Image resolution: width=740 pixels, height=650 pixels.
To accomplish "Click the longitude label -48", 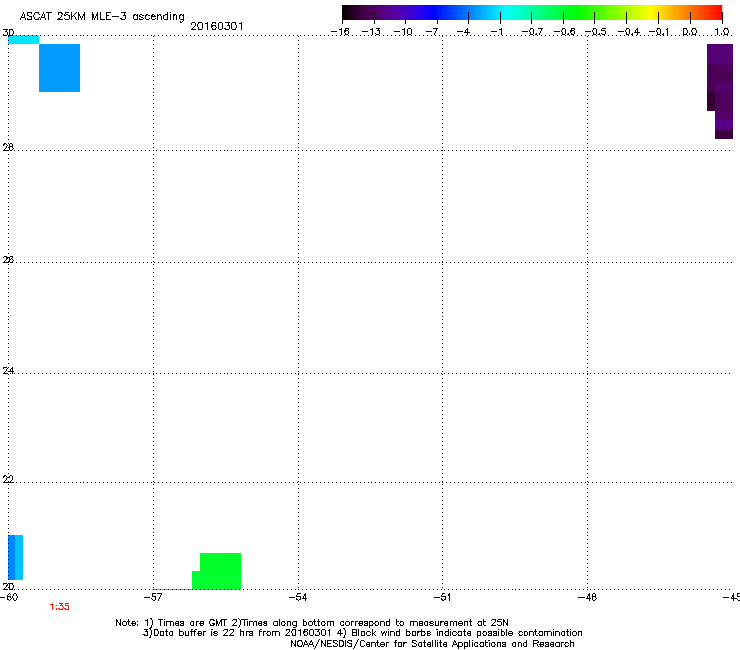I will pyautogui.click(x=587, y=597).
